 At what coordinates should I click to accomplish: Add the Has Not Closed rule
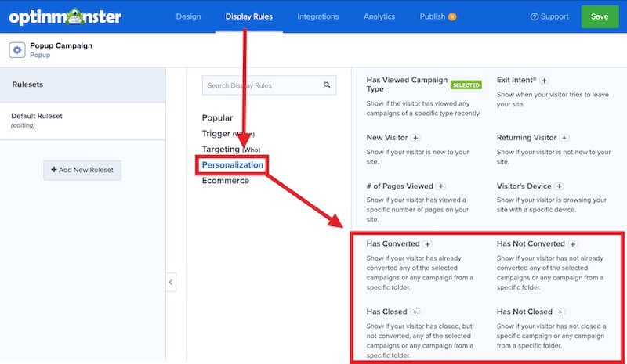560,312
